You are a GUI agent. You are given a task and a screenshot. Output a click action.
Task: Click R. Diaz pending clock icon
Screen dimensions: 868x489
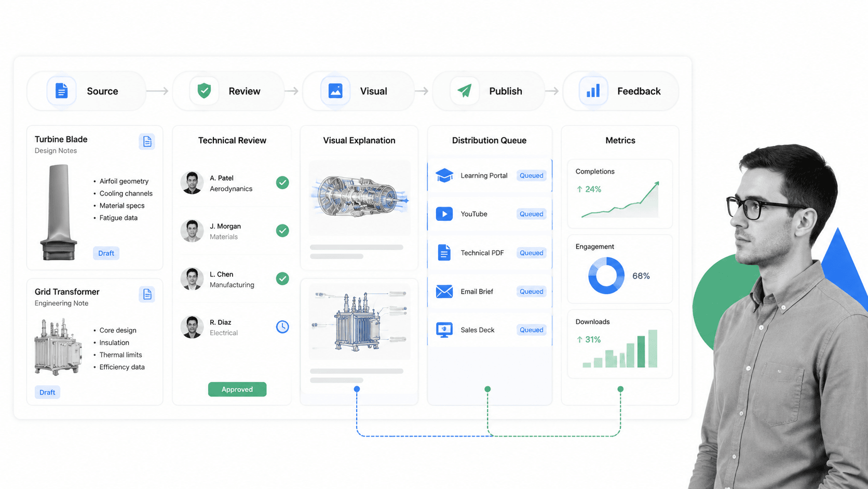coord(282,327)
